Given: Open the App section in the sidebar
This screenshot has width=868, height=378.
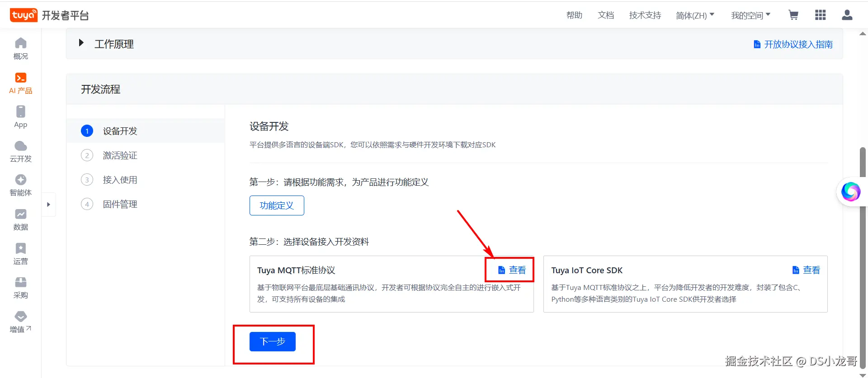Looking at the screenshot, I should pyautogui.click(x=21, y=117).
